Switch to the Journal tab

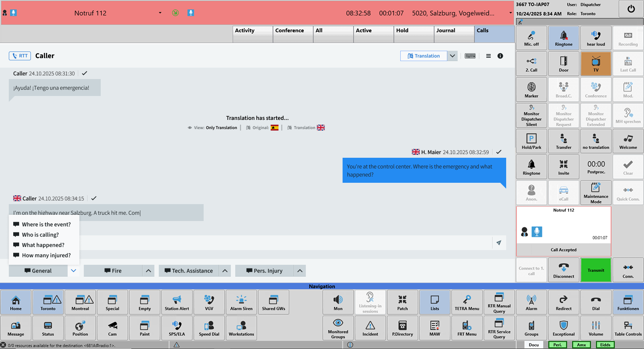click(454, 34)
